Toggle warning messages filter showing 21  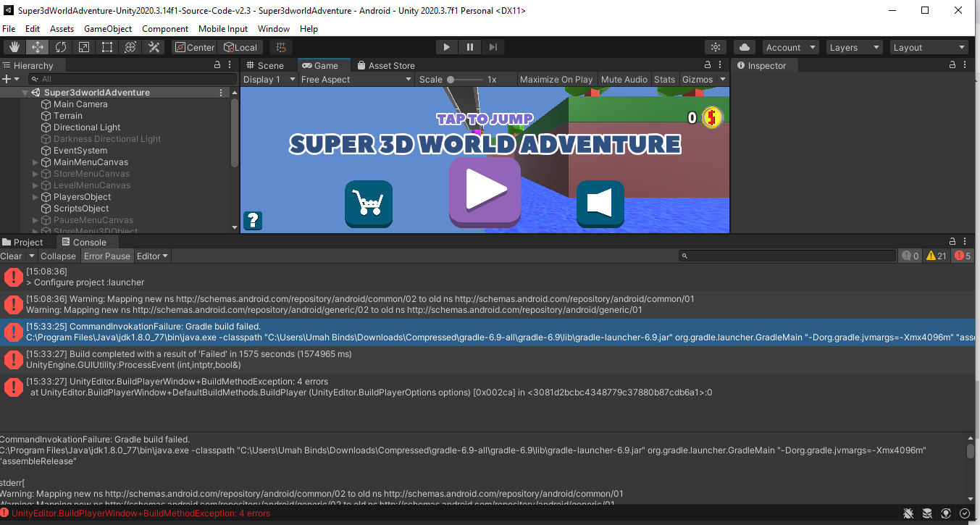[936, 256]
